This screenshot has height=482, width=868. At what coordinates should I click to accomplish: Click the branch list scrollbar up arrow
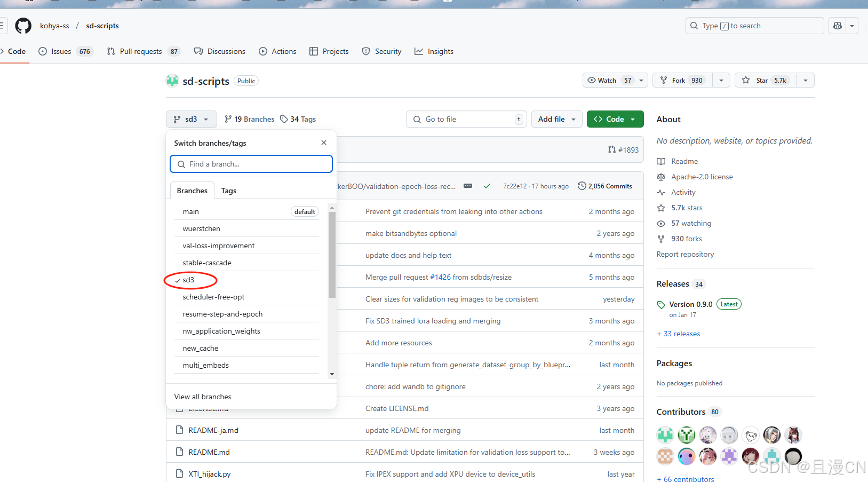click(x=332, y=207)
